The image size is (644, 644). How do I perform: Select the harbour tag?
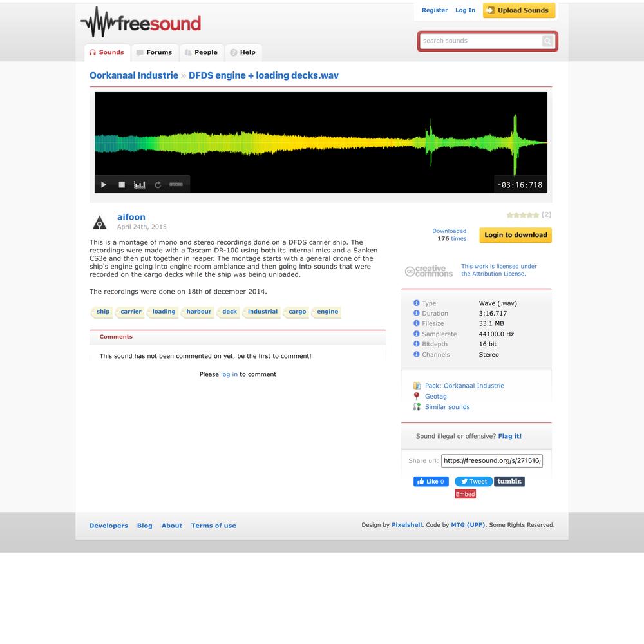point(198,312)
